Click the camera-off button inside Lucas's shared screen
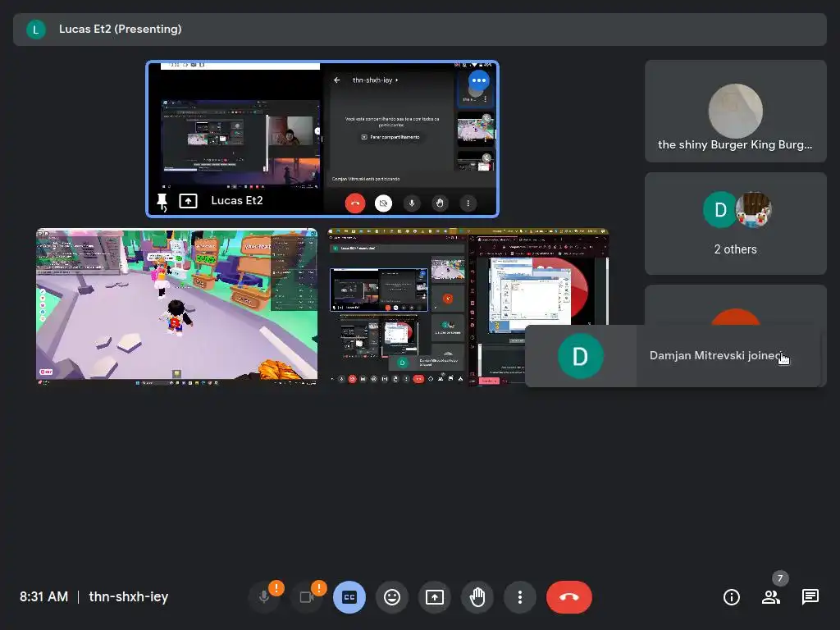The height and width of the screenshot is (630, 840). point(383,203)
